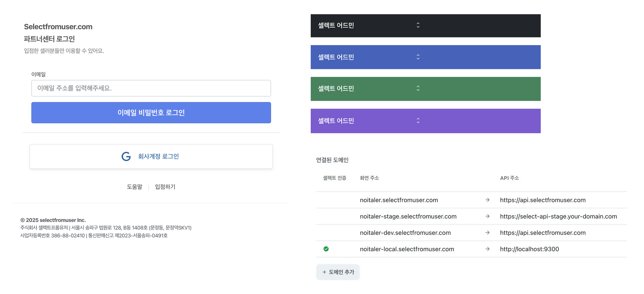Click the https://select-api-stage.your-domain.com address

(x=558, y=216)
